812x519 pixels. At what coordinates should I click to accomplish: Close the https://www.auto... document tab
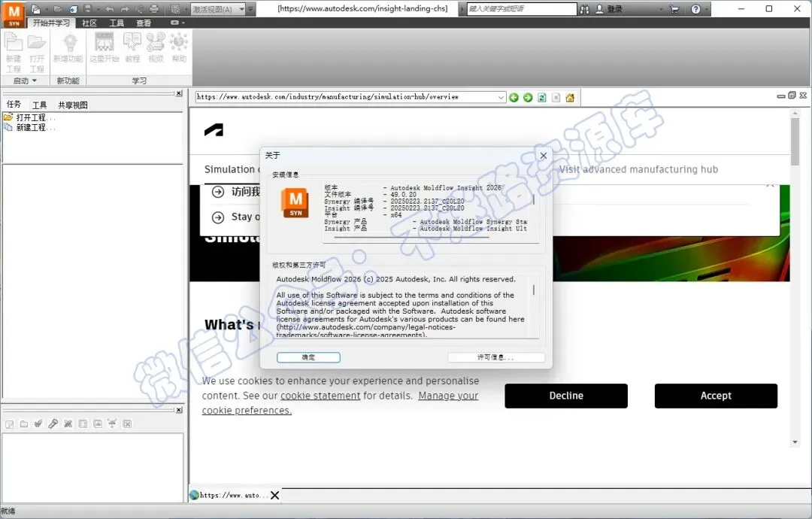(275, 496)
